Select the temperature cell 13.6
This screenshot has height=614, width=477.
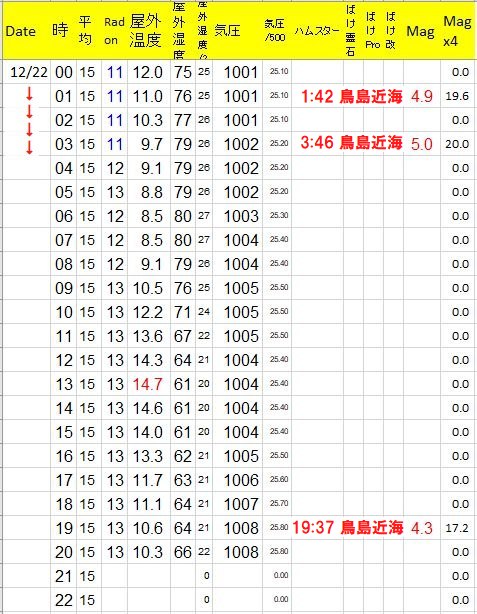click(x=147, y=336)
